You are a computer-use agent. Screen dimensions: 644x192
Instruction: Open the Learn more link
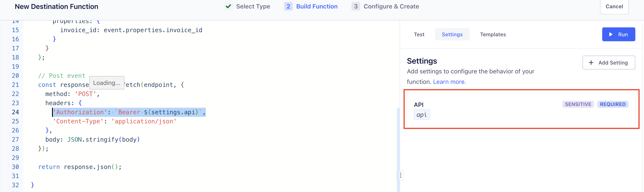coord(449,82)
